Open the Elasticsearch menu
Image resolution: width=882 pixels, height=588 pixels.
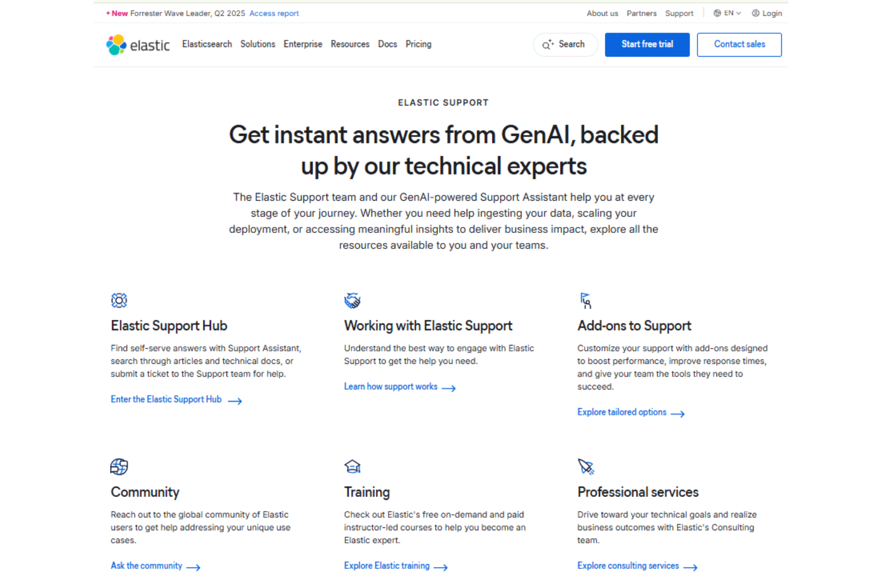click(207, 44)
